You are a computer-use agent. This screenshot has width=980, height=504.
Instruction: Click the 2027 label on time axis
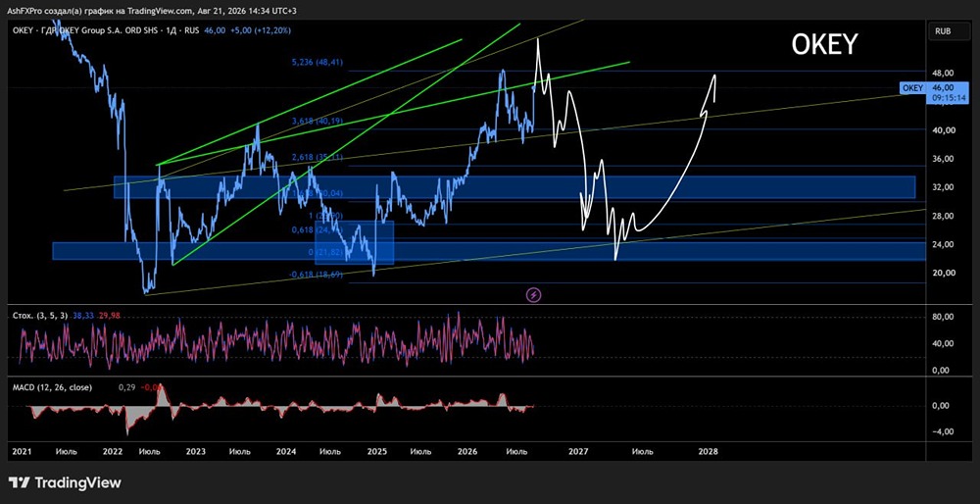click(x=579, y=451)
